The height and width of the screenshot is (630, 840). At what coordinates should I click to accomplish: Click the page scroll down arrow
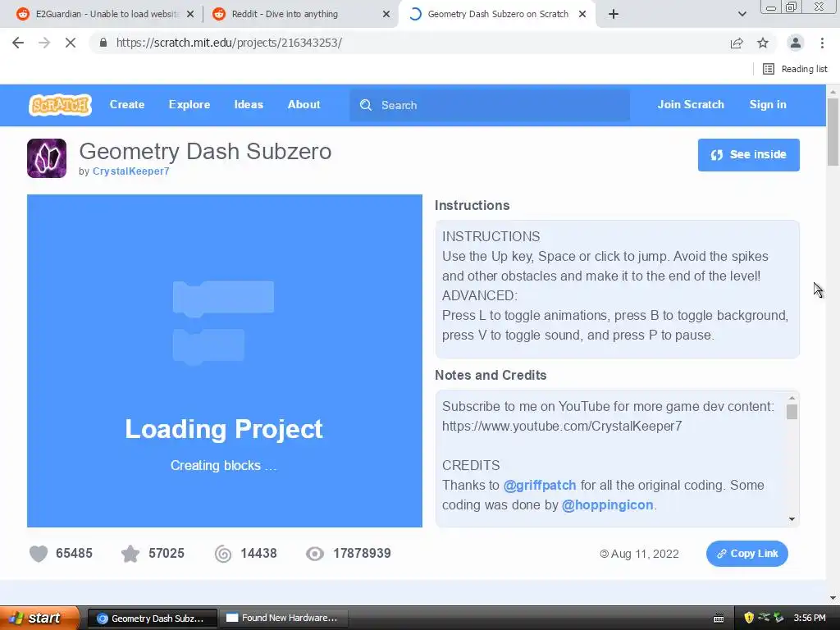point(833,598)
